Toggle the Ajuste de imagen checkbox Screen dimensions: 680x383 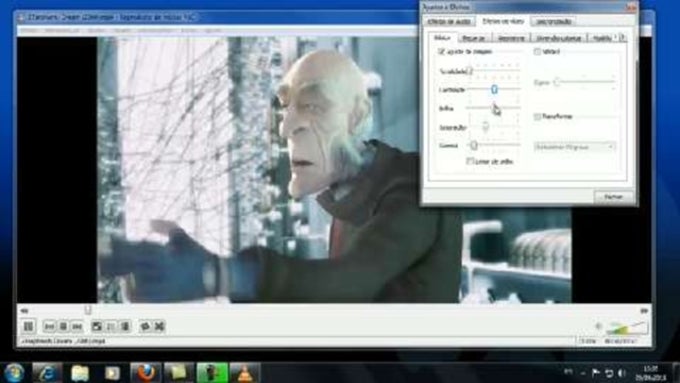point(441,52)
